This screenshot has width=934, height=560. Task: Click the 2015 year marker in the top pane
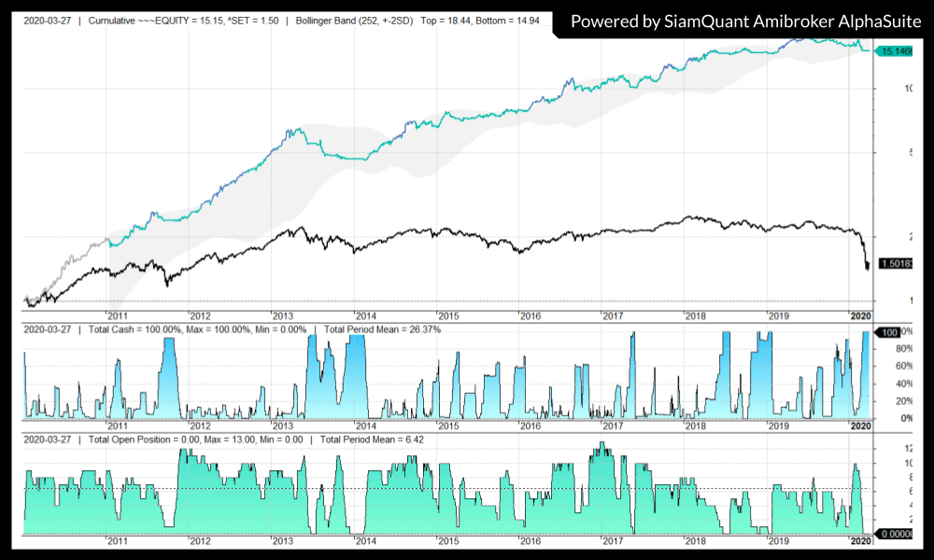[448, 316]
